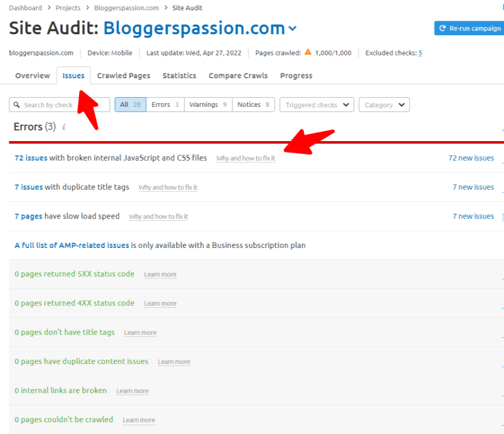Open the Category filter dropdown
Viewport: 504px width, 434px height.
pyautogui.click(x=384, y=105)
